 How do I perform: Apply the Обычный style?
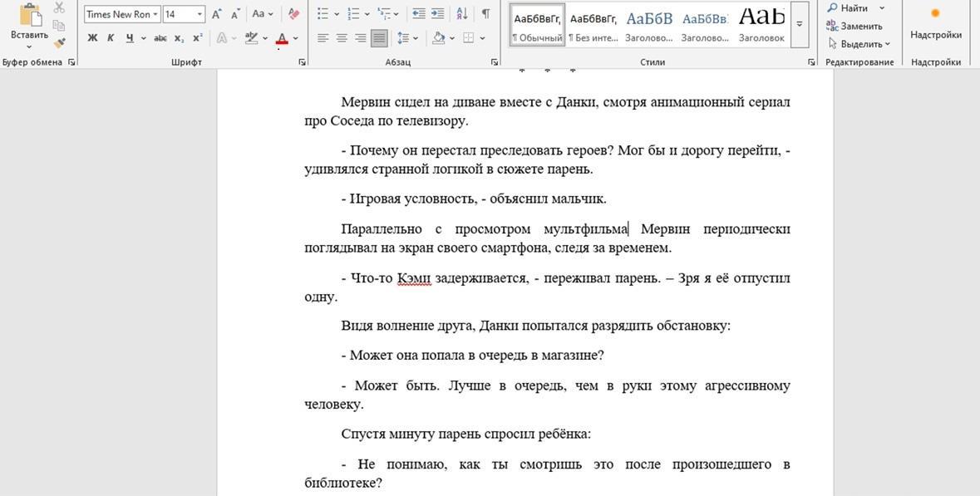pyautogui.click(x=537, y=24)
